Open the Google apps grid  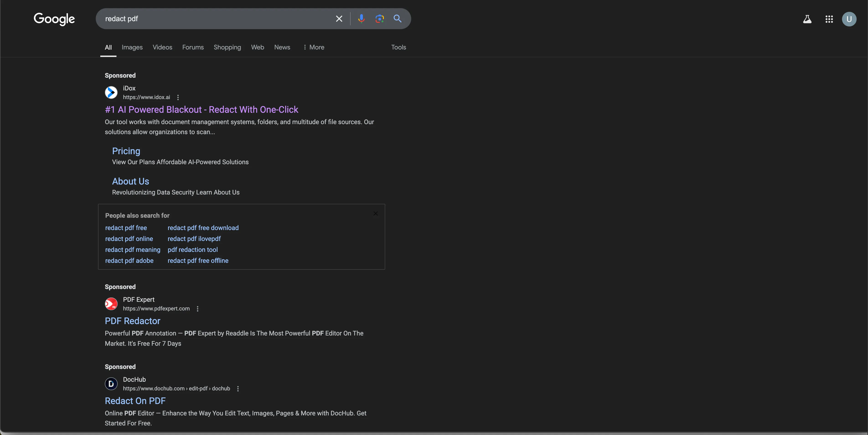[x=829, y=19]
